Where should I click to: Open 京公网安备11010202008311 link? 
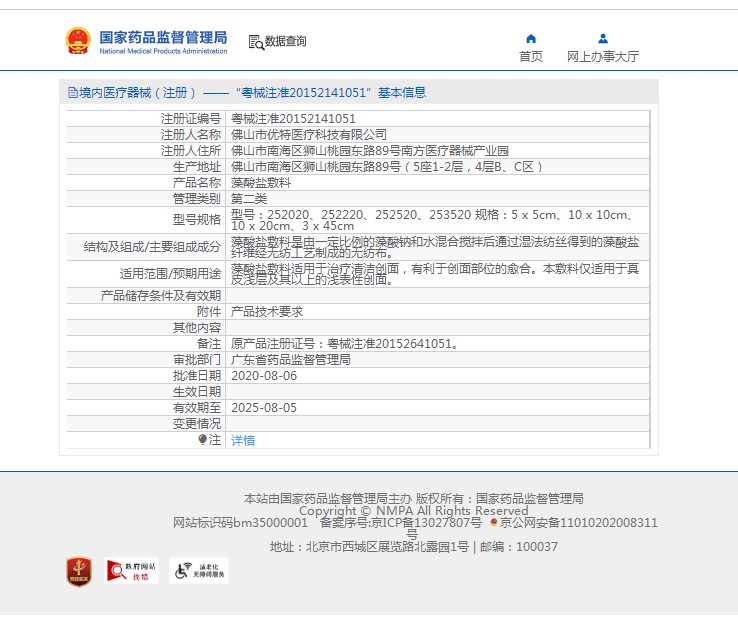[x=579, y=522]
